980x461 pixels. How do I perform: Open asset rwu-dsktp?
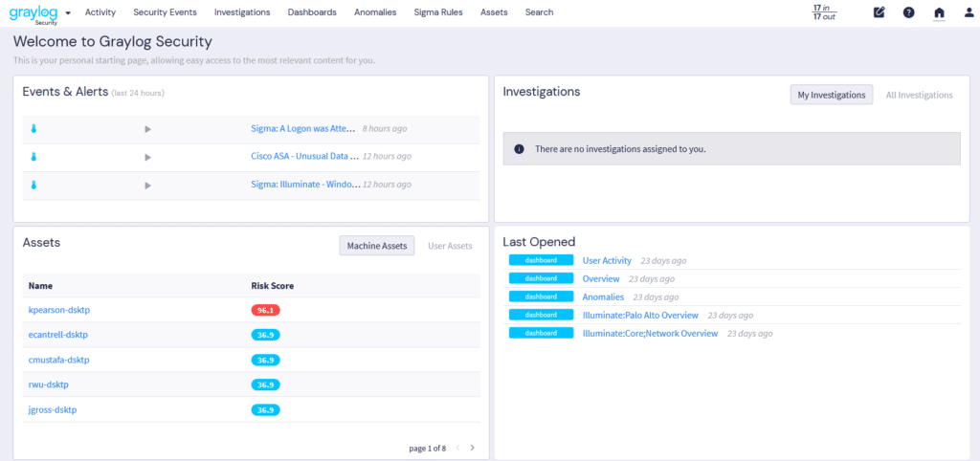(48, 384)
